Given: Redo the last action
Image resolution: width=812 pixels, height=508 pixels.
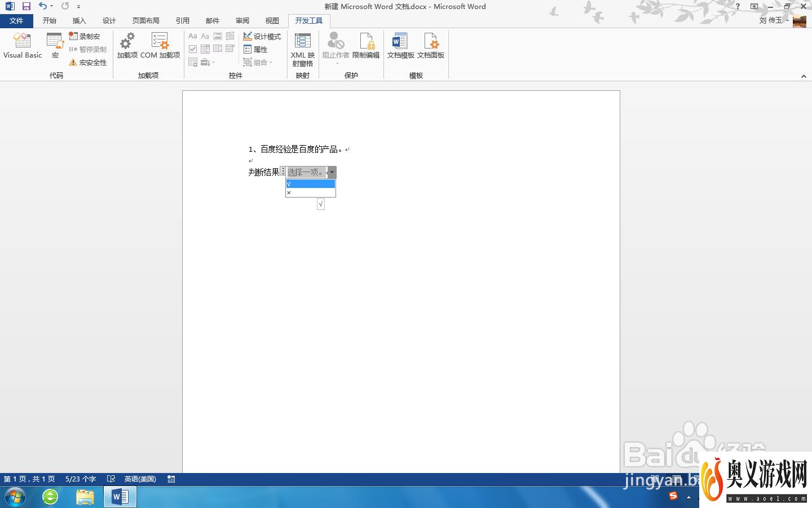Looking at the screenshot, I should [65, 6].
